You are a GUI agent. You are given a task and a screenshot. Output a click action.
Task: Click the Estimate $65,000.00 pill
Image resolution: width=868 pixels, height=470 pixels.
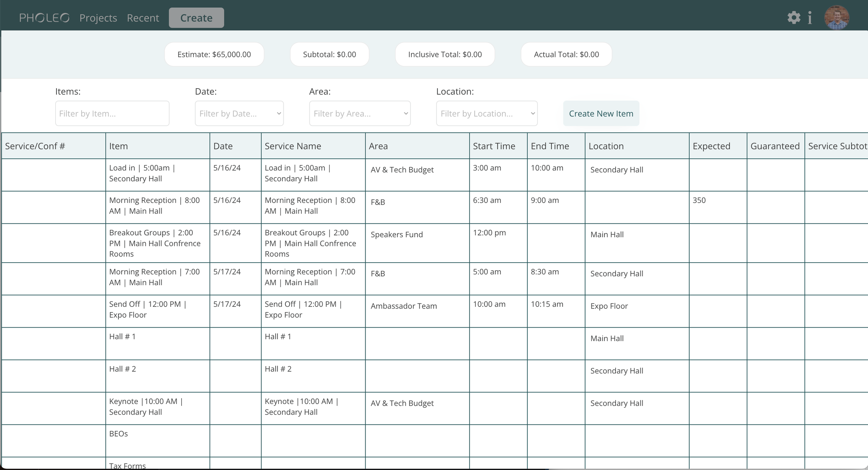click(x=214, y=54)
